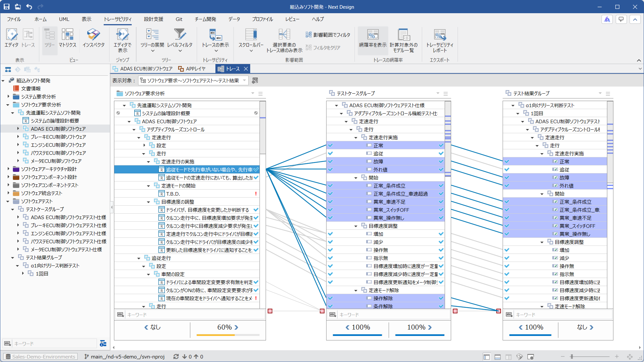Click the scrollbar ribbon icon
Screen dimensions: 644x362
point(251,35)
